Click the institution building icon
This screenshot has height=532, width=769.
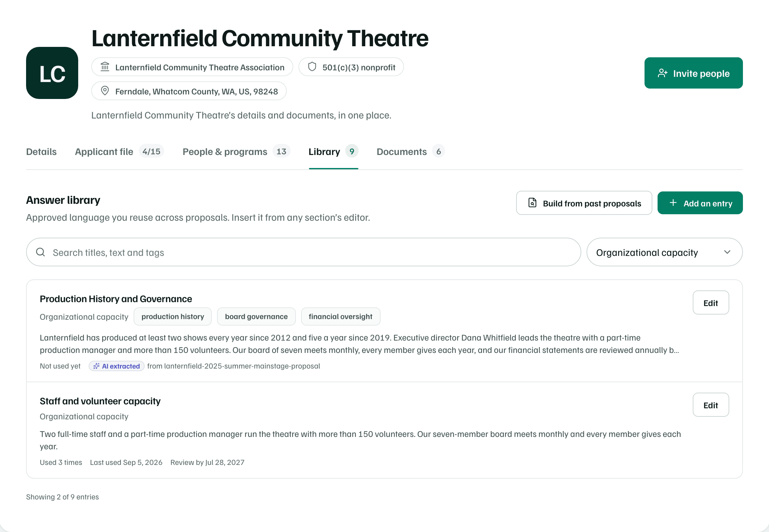click(105, 67)
